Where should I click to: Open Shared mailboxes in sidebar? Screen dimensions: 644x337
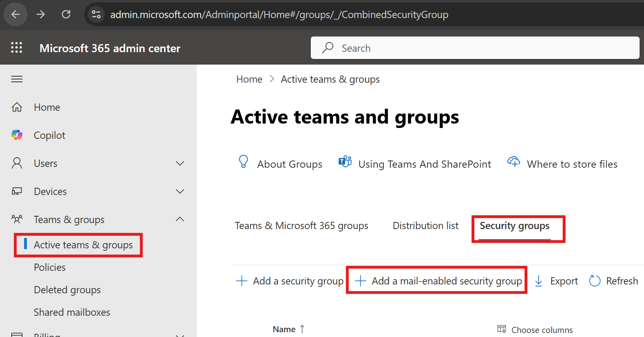pos(72,312)
